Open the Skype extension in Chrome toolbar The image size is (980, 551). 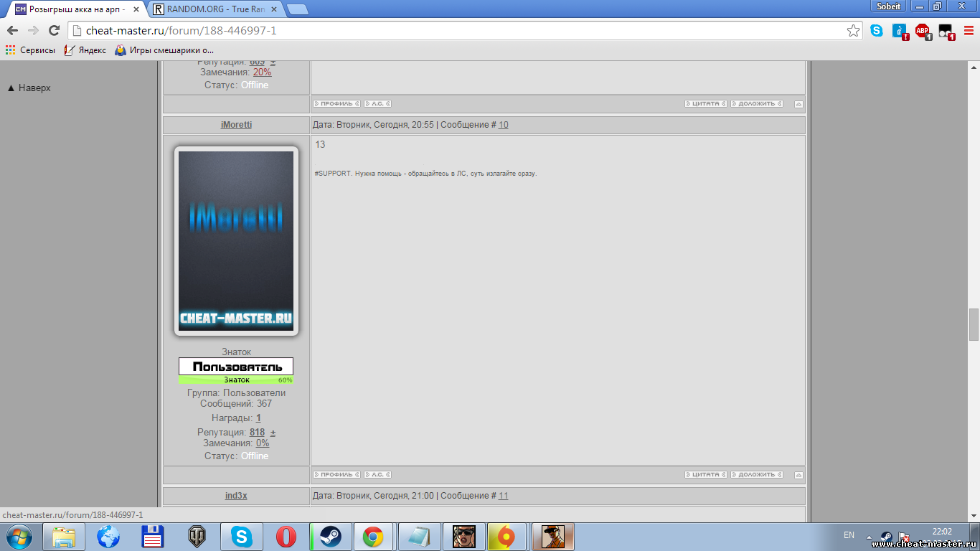coord(877,30)
